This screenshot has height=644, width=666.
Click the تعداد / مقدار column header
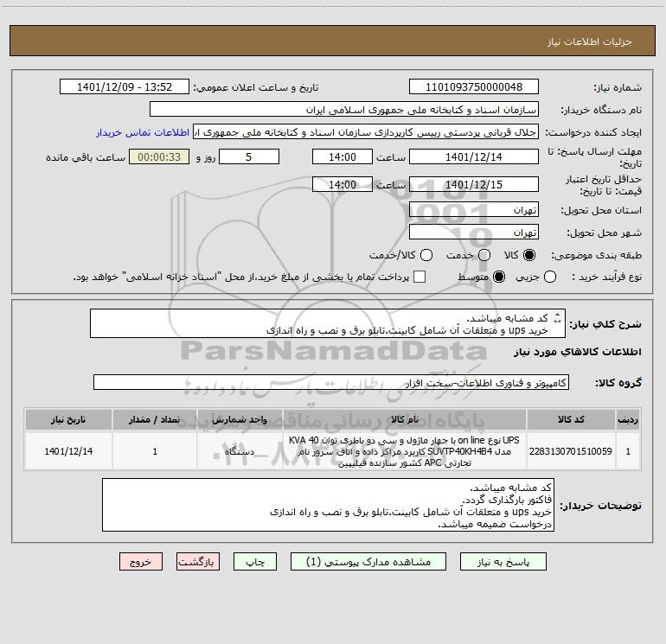pos(155,420)
